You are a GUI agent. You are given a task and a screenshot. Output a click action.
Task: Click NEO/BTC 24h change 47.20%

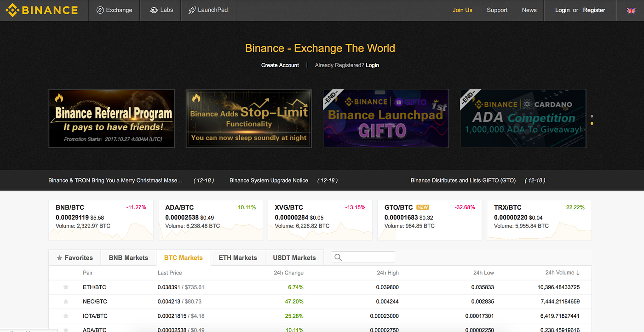(295, 302)
